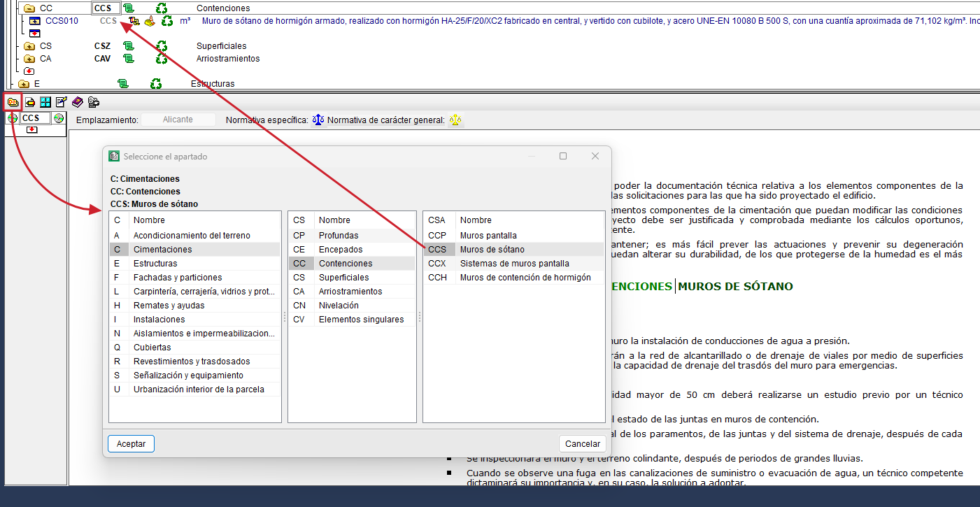Select the CCP Muros pantalla row
Screen dimensions: 980x507
click(x=513, y=236)
